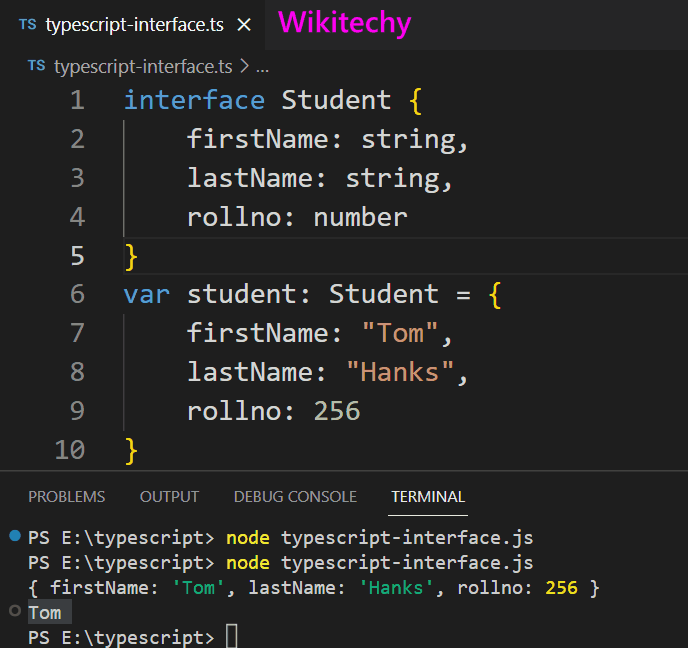Place cursor on the "Hanks" string
Image resolution: width=688 pixels, height=648 pixels.
click(x=400, y=372)
